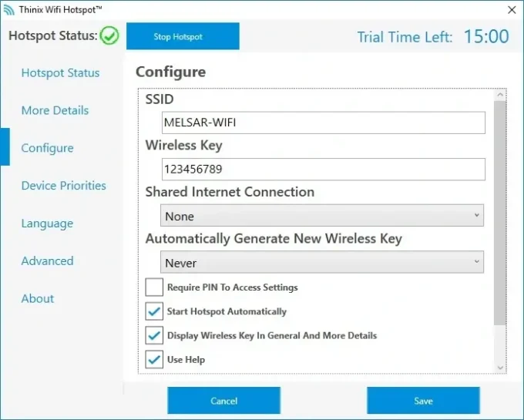The image size is (524, 420).
Task: Open the Shared Internet Connection dropdown
Action: coord(322,217)
